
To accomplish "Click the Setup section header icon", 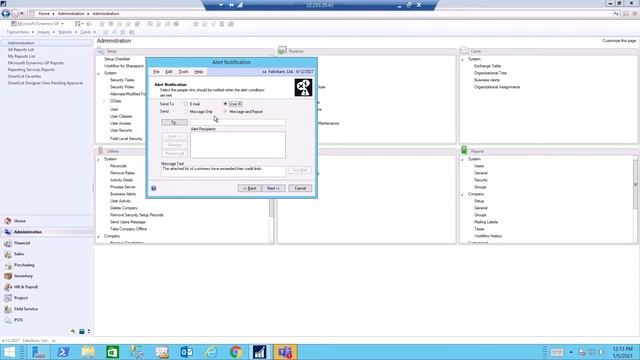I will (100, 51).
